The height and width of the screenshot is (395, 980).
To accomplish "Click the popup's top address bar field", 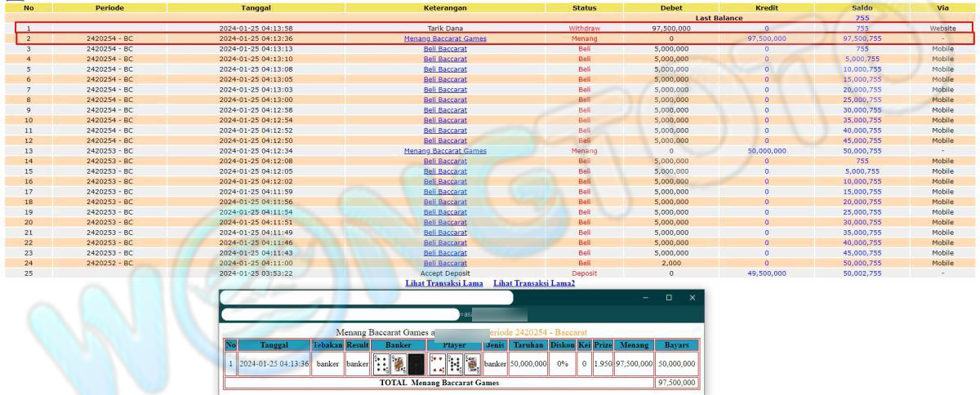I will click(x=366, y=298).
